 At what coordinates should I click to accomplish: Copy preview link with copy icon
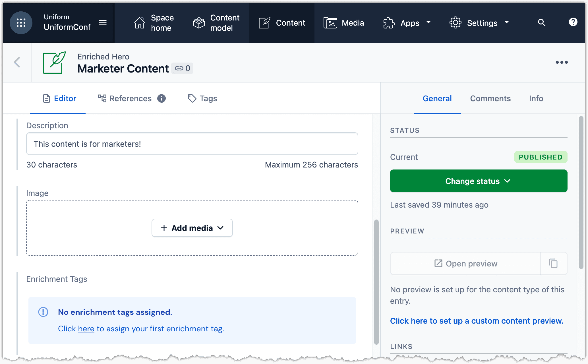coord(553,263)
